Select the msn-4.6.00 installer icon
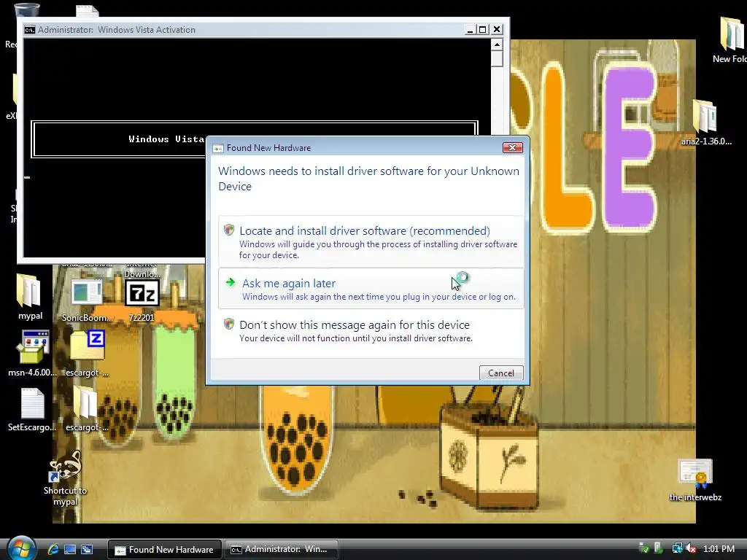Image resolution: width=747 pixels, height=560 pixels. pos(31,354)
